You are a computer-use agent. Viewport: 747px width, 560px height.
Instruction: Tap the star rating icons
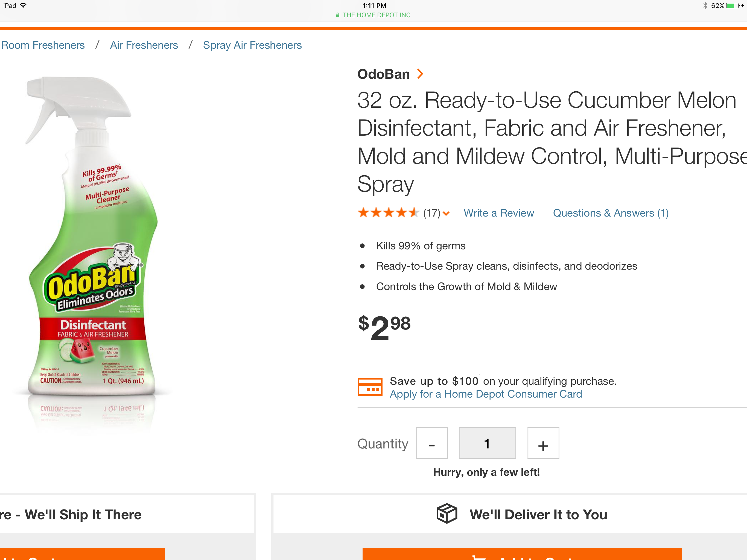[388, 213]
